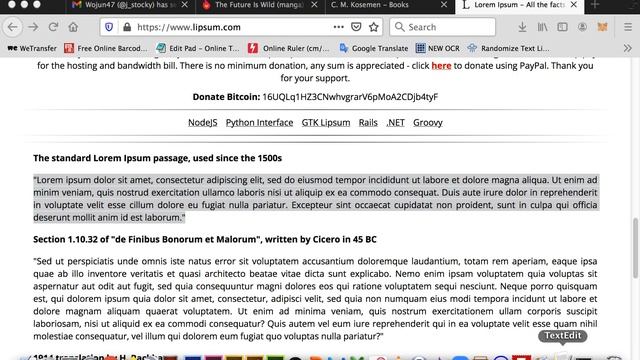Image resolution: width=640 pixels, height=360 pixels.
Task: Close the Wojun47 Gmail tab
Action: [x=184, y=5]
